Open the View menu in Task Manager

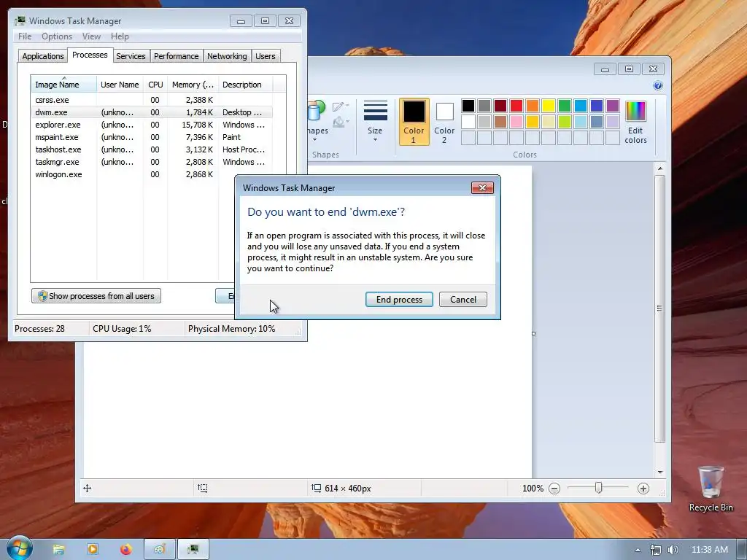coord(91,36)
